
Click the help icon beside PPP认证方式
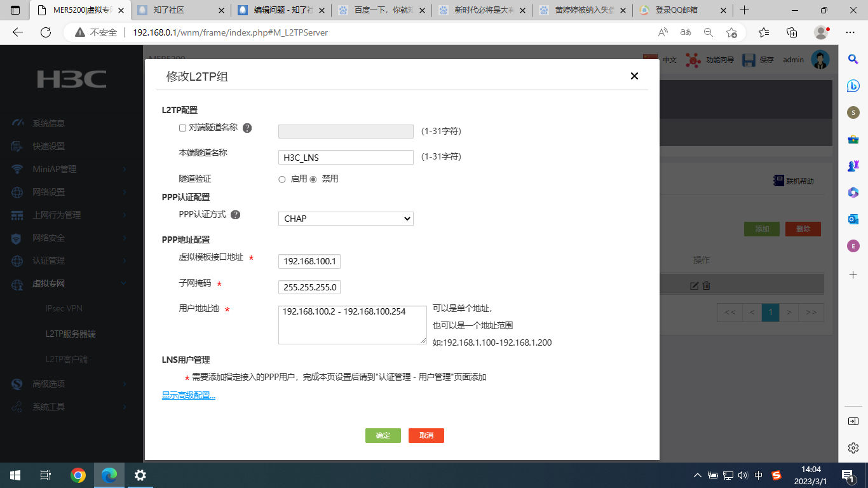point(235,215)
